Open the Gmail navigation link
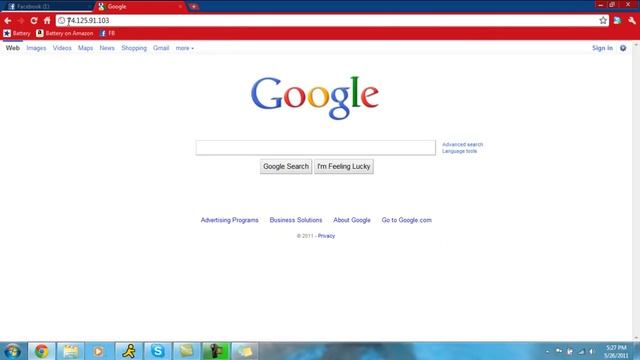The width and height of the screenshot is (640, 360). pos(161,48)
